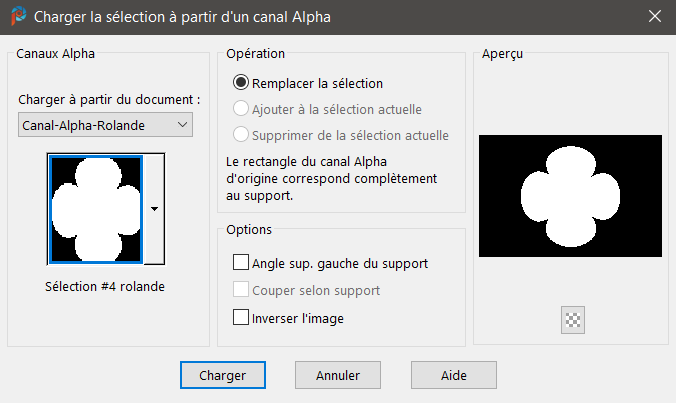Expand the arrow beside alpha channel thumbnail
This screenshot has width=676, height=403.
[x=154, y=208]
